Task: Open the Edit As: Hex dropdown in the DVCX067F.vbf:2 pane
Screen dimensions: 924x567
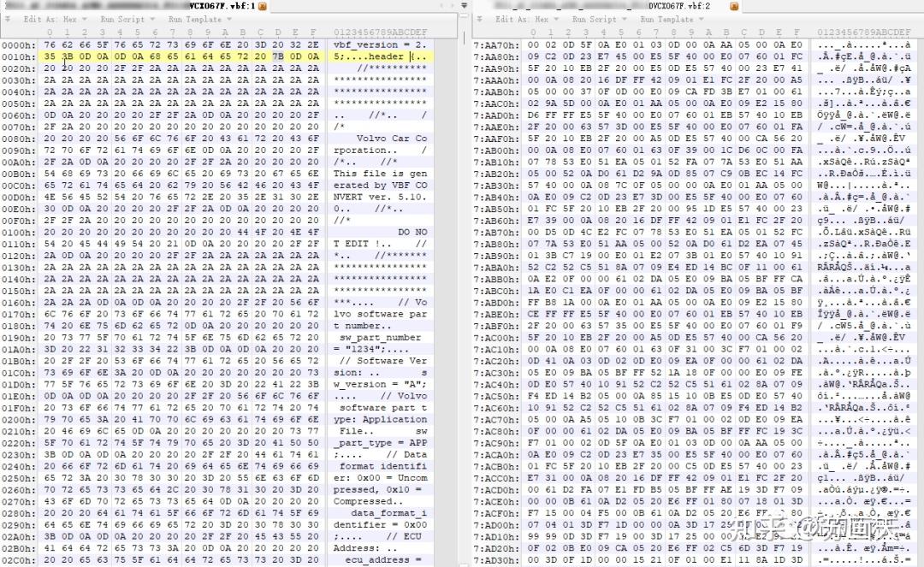Action: pyautogui.click(x=527, y=19)
